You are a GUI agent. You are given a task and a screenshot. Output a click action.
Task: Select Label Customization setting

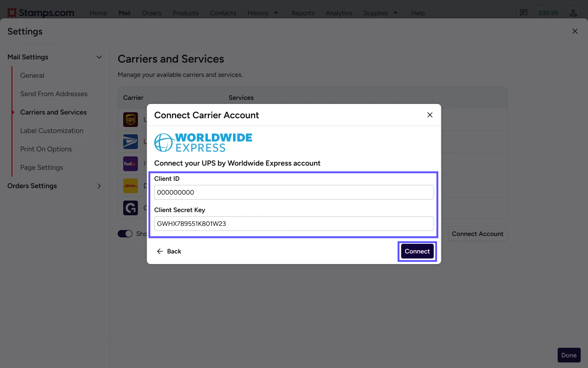point(52,131)
